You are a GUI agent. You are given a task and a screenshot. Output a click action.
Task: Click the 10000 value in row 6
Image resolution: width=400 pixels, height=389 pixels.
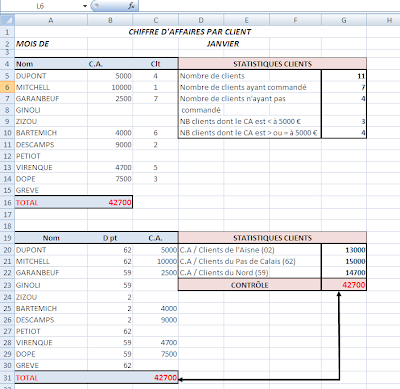[121, 87]
